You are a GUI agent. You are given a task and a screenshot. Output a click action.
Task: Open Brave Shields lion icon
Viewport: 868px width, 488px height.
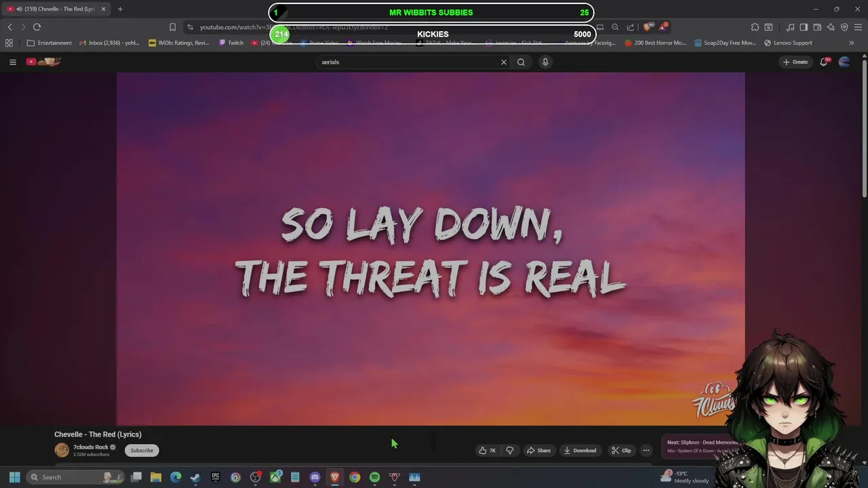[648, 27]
